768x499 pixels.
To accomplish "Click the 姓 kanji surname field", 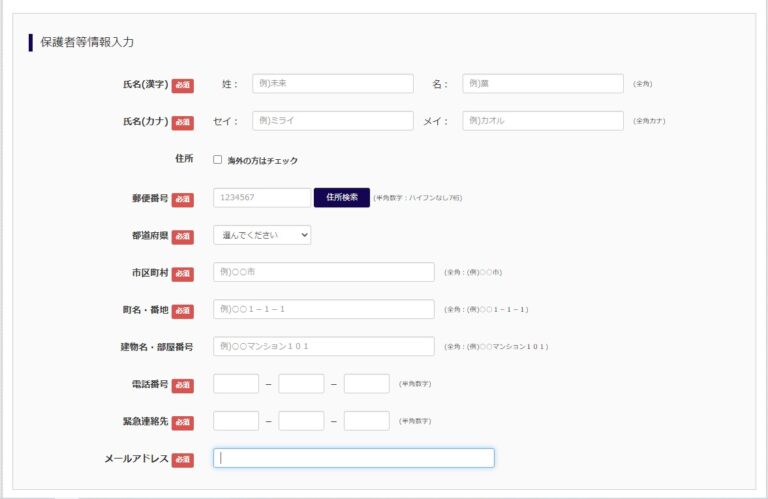I will [332, 84].
